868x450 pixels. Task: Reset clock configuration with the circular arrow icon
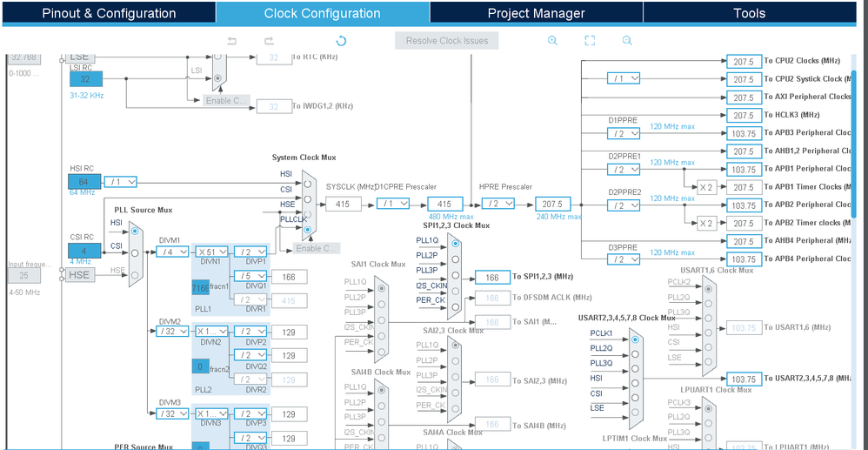[x=342, y=40]
